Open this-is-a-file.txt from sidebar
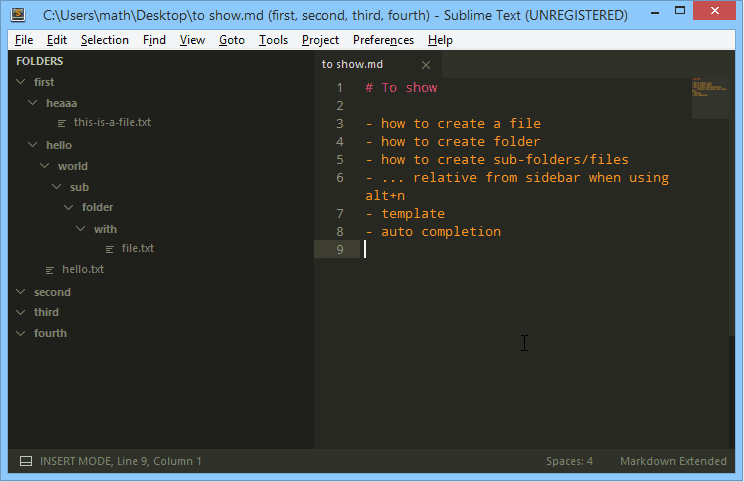This screenshot has height=482, width=744. [112, 122]
